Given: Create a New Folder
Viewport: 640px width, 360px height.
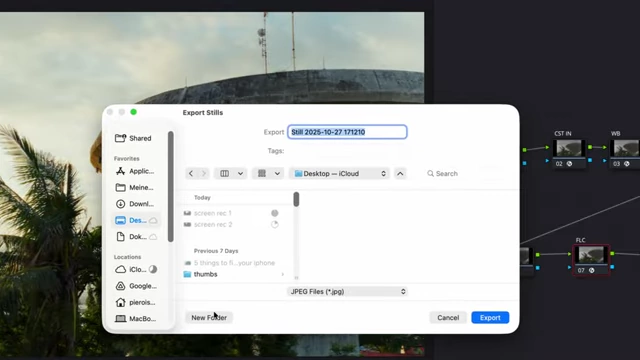Looking at the screenshot, I should [x=209, y=318].
